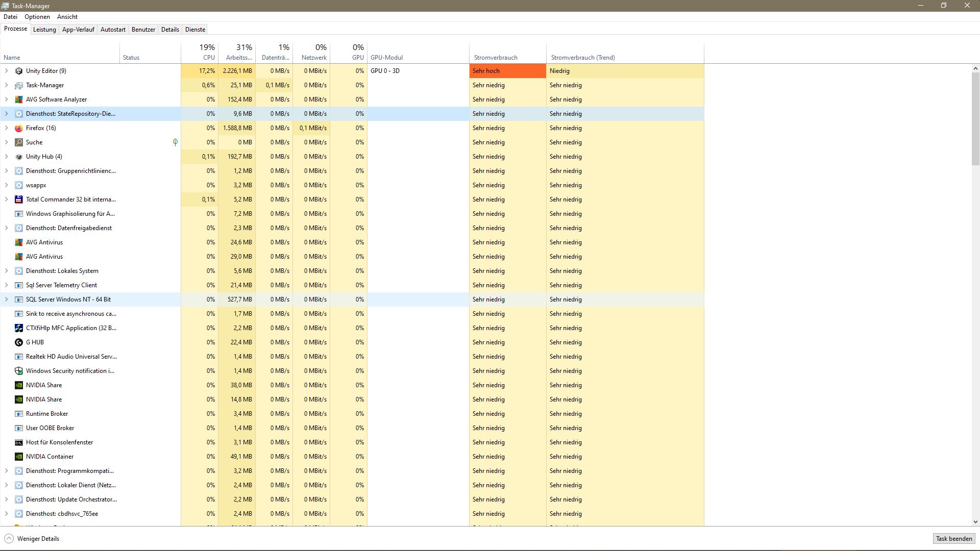
Task: Click the NVIDIA Container icon
Action: coord(19,456)
